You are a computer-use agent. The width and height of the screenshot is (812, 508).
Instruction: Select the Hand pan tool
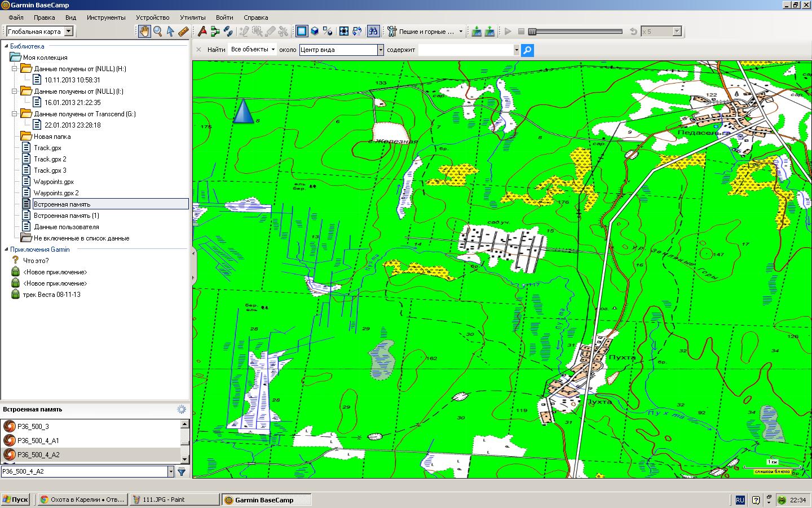(145, 32)
